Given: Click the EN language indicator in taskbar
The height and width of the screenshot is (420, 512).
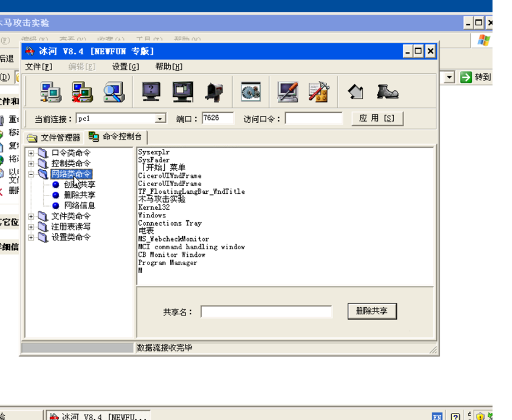Looking at the screenshot, I should tap(437, 416).
